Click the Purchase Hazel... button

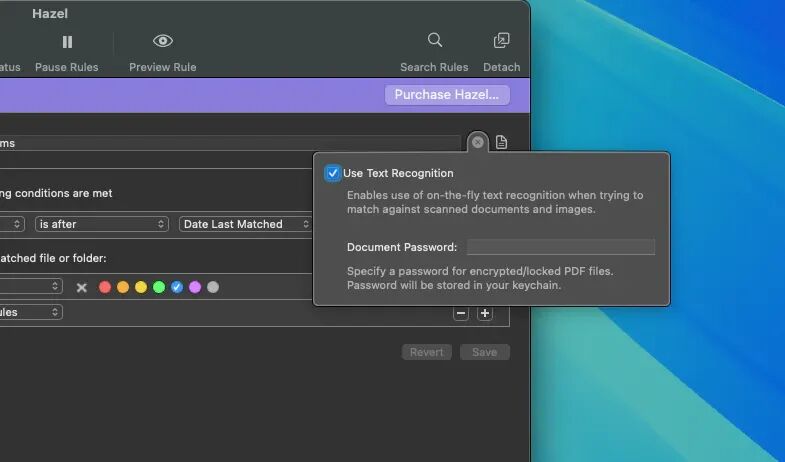447,95
